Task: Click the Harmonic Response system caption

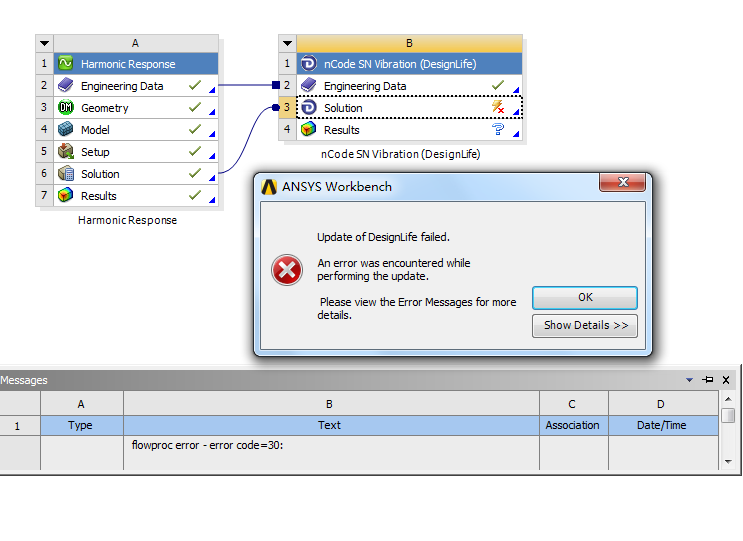Action: click(x=127, y=220)
